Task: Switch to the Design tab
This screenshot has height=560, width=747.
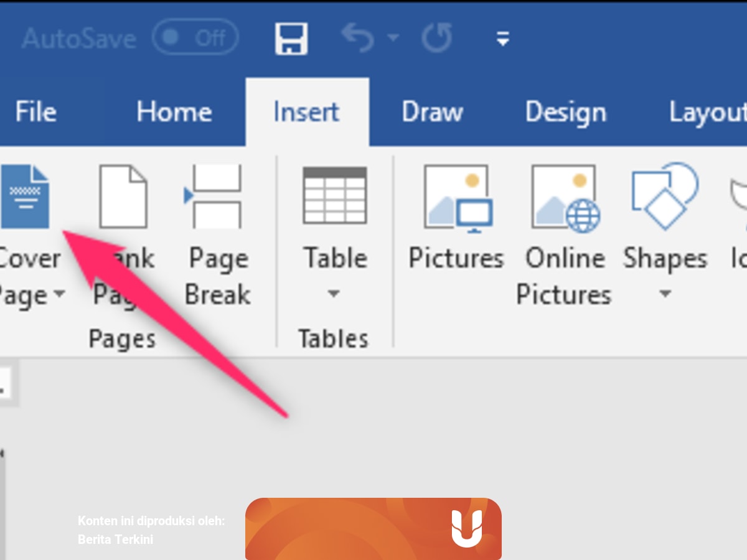Action: coord(564,112)
